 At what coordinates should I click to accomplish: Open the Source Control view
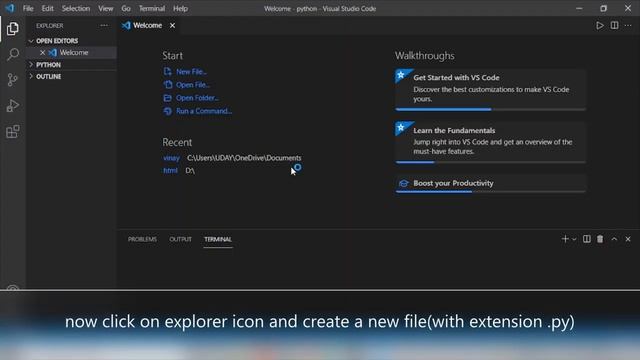pyautogui.click(x=13, y=80)
